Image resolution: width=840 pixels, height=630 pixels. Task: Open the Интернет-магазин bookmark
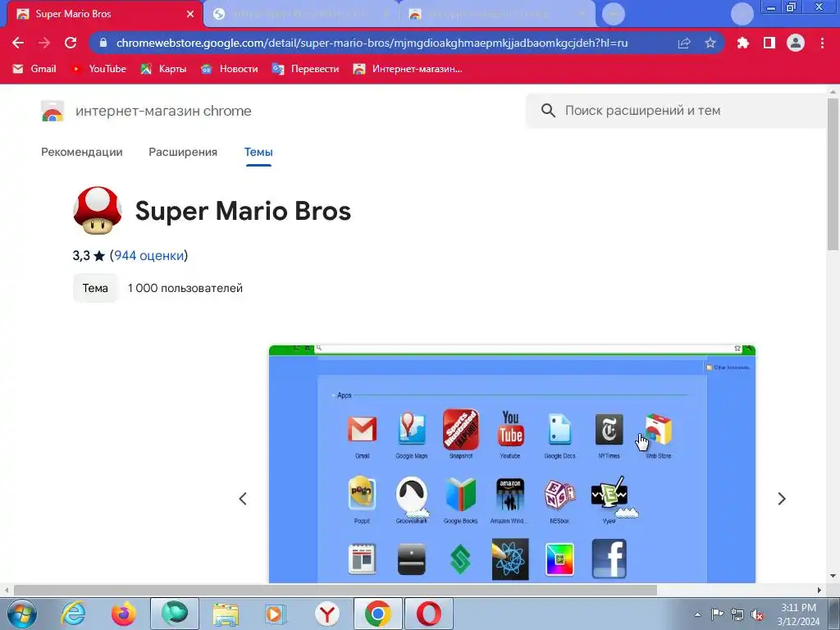pos(408,69)
